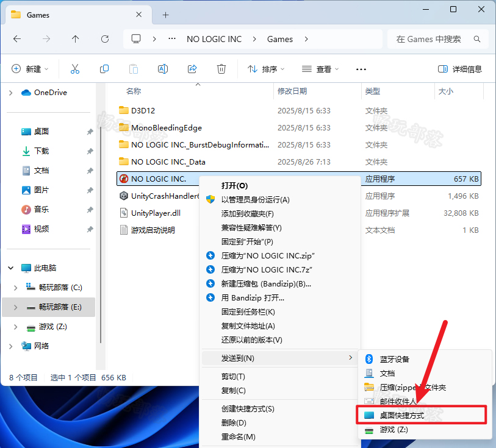
Task: Click the Delete trash icon in toolbar
Action: pyautogui.click(x=221, y=69)
